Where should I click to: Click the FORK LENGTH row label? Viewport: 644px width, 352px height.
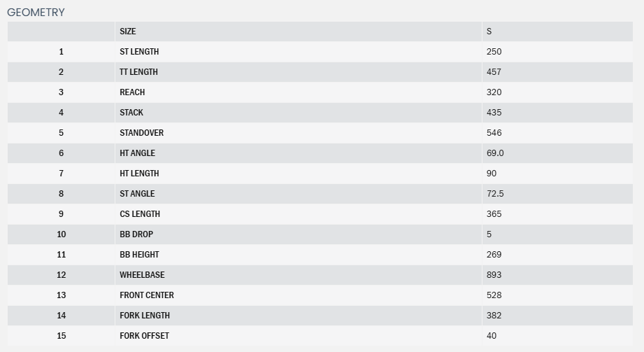click(145, 316)
